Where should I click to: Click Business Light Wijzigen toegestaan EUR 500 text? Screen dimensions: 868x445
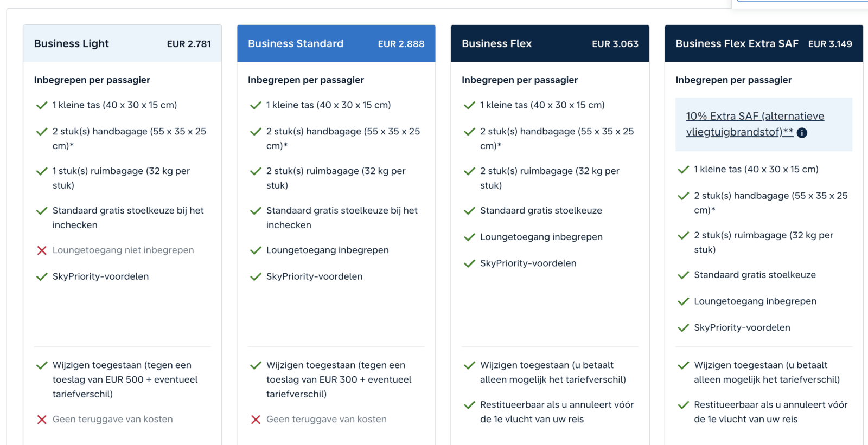click(125, 379)
